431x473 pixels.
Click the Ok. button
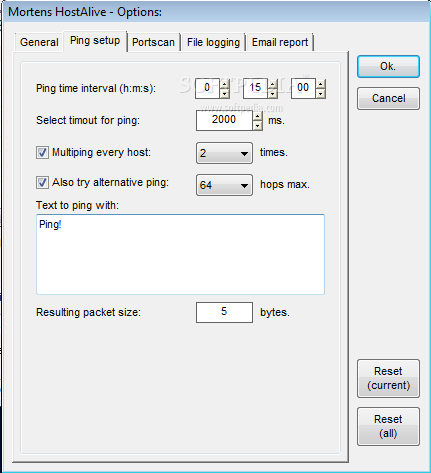tap(388, 67)
